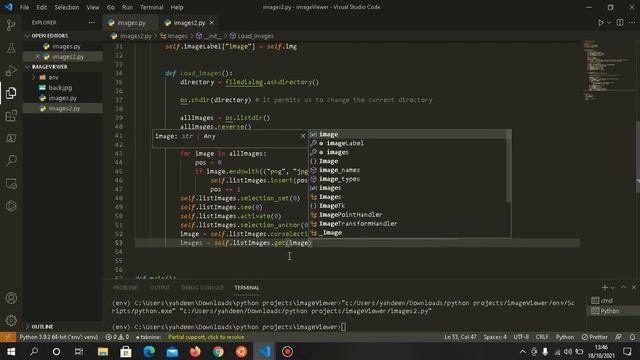Open the Run menu
The image size is (640, 360).
[x=127, y=7]
